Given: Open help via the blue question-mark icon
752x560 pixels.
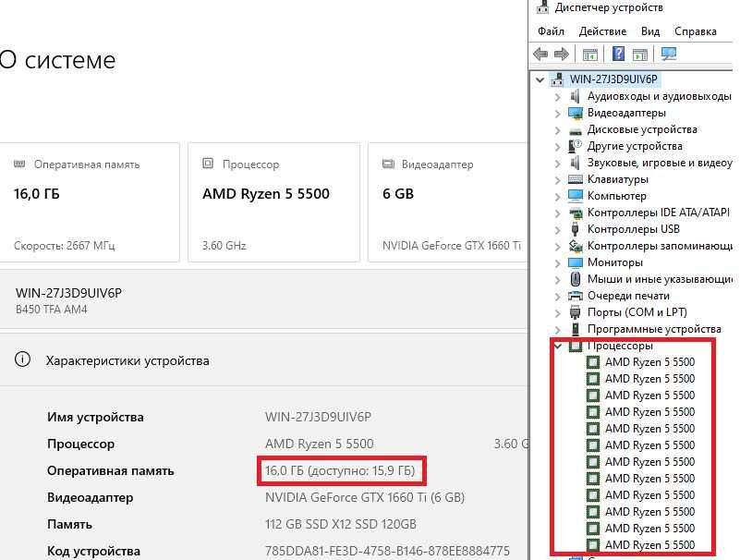Looking at the screenshot, I should click(619, 54).
